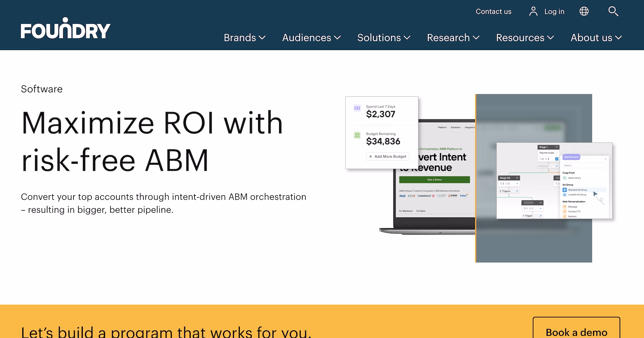This screenshot has height=338, width=644.
Task: Click the Redirect icon
Action: (565, 216)
